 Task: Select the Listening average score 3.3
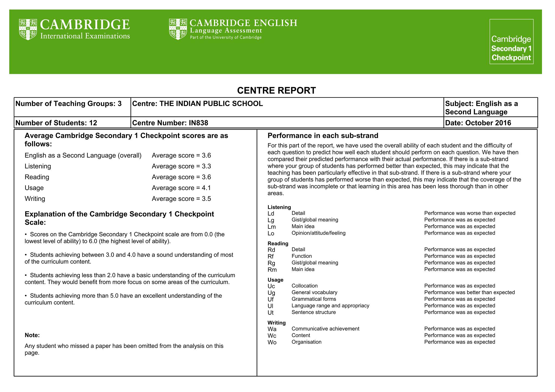[x=181, y=166]
